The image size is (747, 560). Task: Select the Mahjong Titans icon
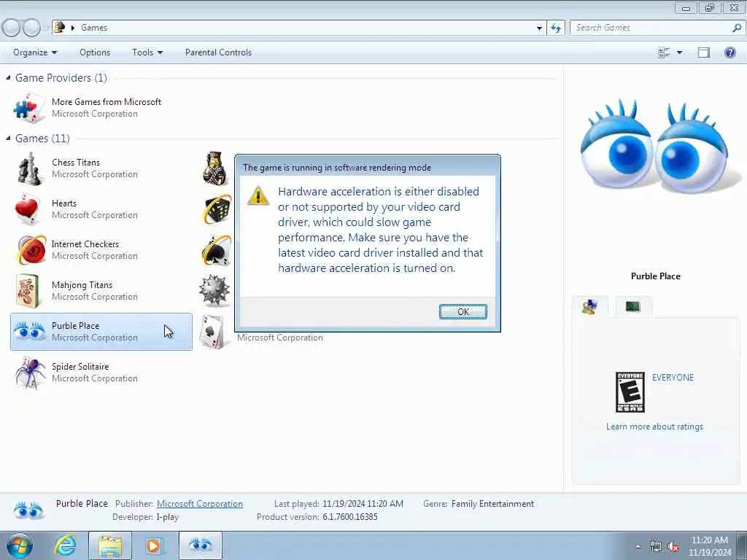point(28,290)
